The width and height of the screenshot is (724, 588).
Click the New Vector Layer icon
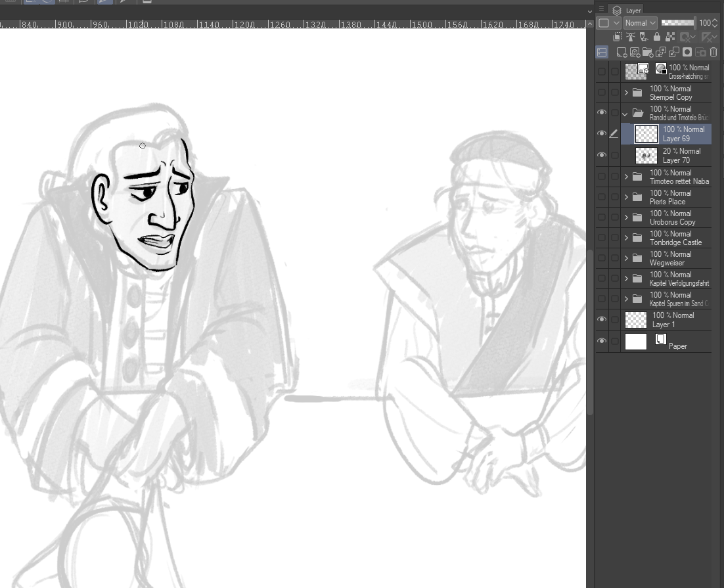635,53
